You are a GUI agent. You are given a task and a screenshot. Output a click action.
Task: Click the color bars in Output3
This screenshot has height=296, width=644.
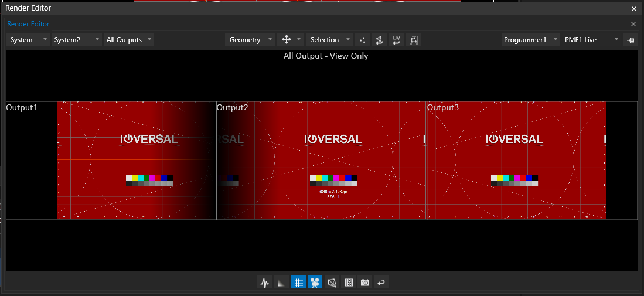(514, 180)
